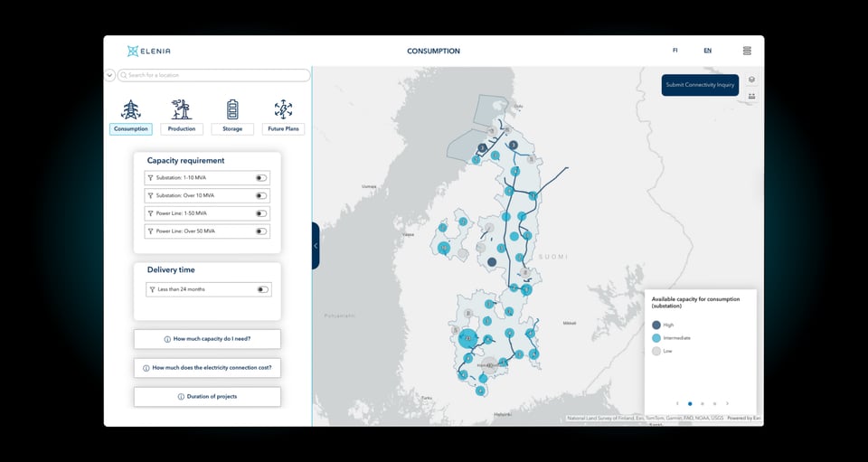Open the map layers icon
This screenshot has width=868, height=462.
tap(751, 80)
